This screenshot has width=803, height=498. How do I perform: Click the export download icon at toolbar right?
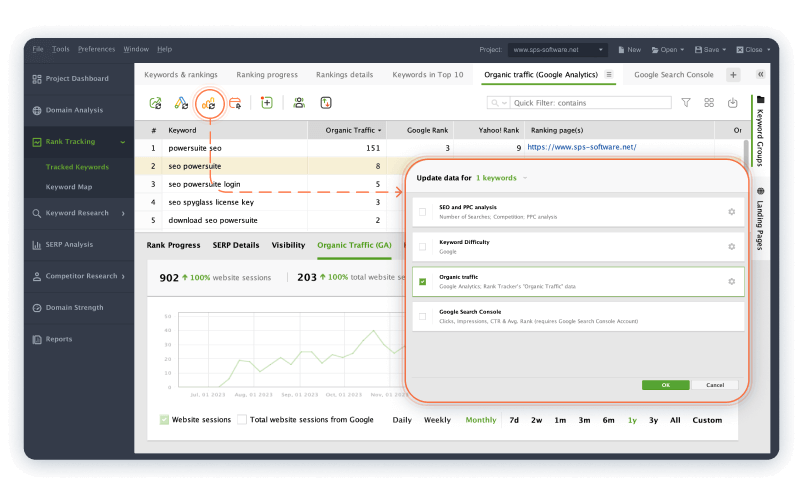pos(732,103)
